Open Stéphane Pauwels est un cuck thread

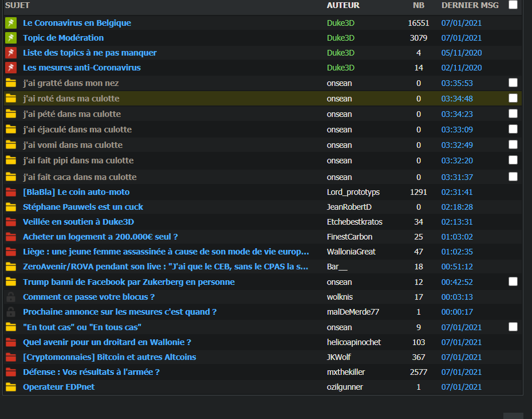point(83,207)
